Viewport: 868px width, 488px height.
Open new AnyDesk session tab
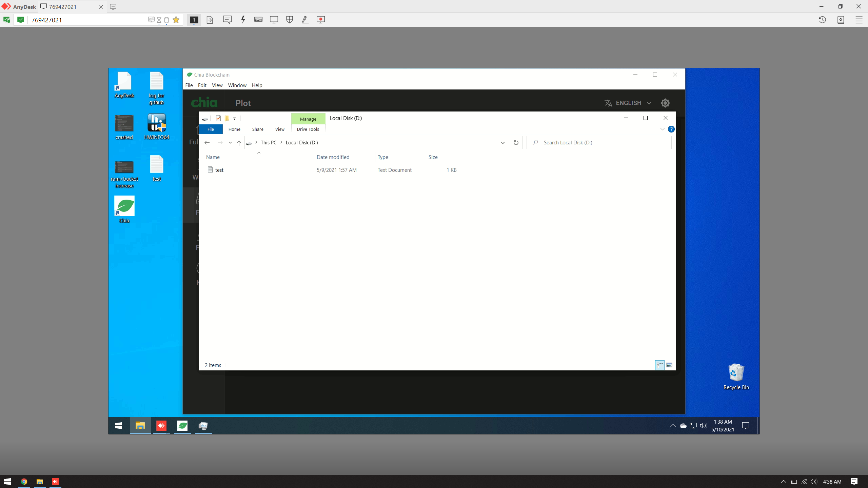(x=113, y=6)
